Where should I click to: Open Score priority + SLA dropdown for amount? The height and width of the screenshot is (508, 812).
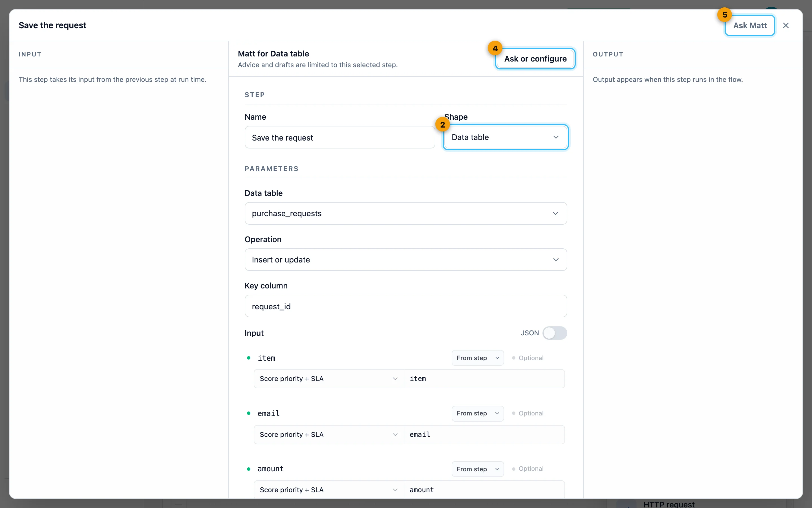[x=328, y=490]
